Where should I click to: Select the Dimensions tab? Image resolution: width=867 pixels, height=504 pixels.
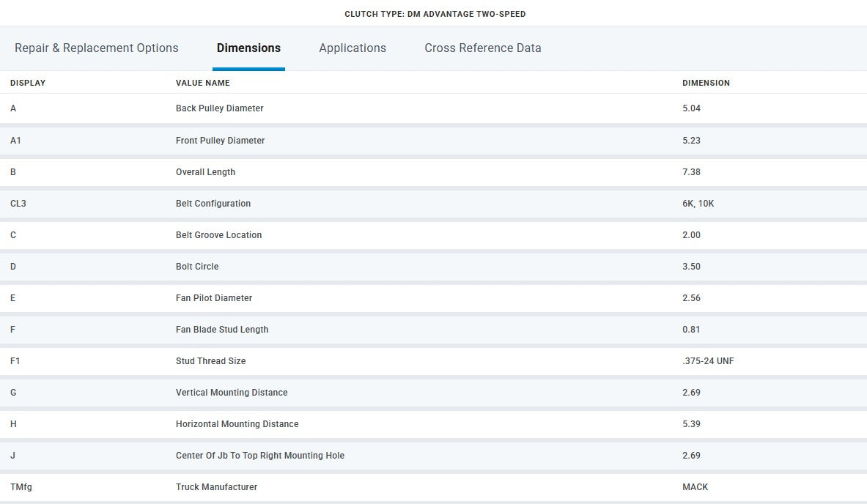pos(249,48)
